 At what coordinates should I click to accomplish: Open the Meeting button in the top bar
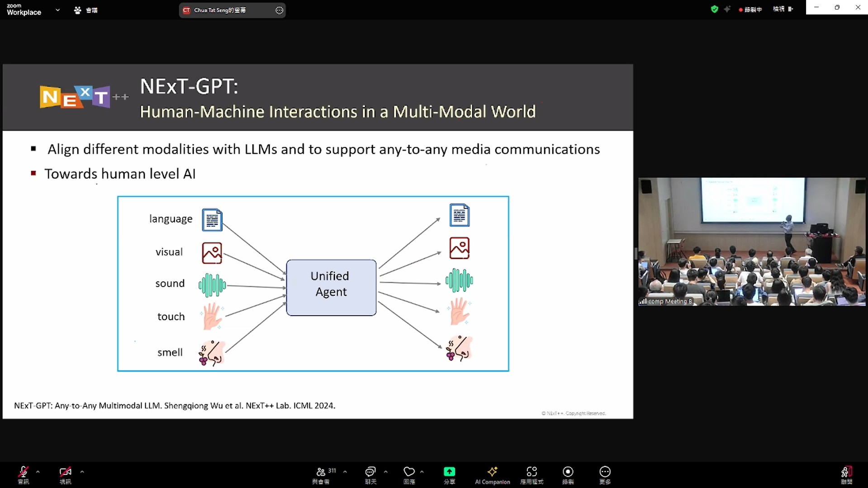(85, 10)
